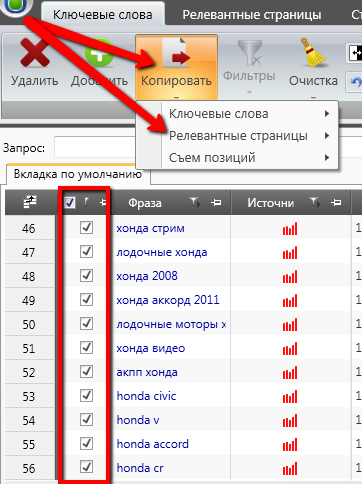This screenshot has width=362, height=484.
Task: Open the honda civic phrase link
Action: 146,396
